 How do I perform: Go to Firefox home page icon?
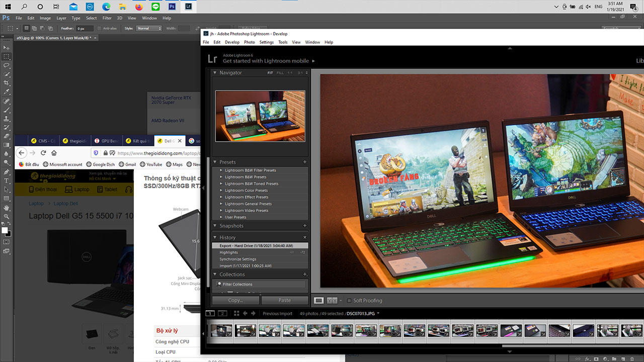tap(54, 153)
